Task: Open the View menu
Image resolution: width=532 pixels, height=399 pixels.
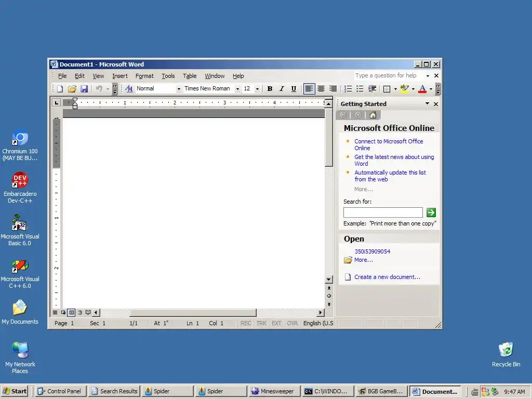Action: 98,76
